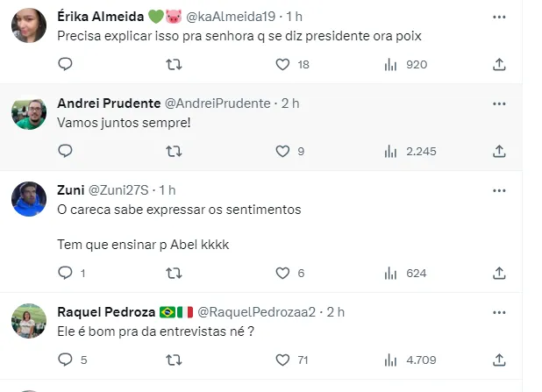Like Andrei Prudente's tweet with 9 likes
Viewport: 542px width, 392px height.
pyautogui.click(x=282, y=151)
